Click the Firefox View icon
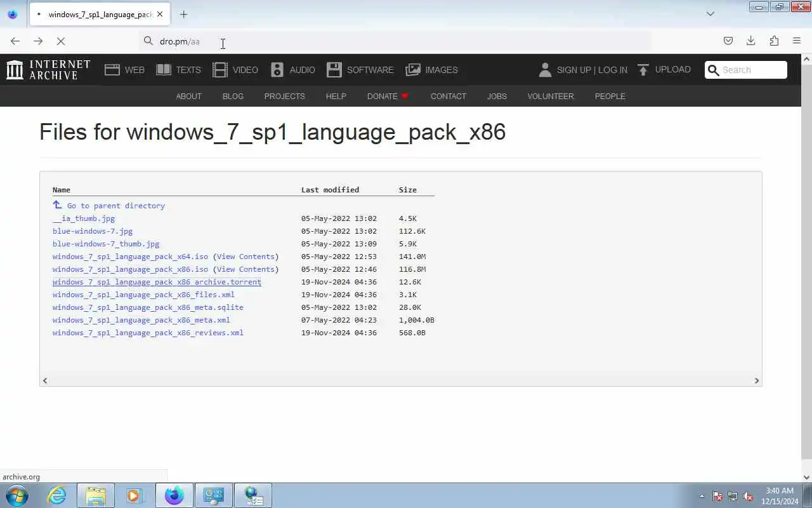The height and width of the screenshot is (508, 812). [13, 14]
